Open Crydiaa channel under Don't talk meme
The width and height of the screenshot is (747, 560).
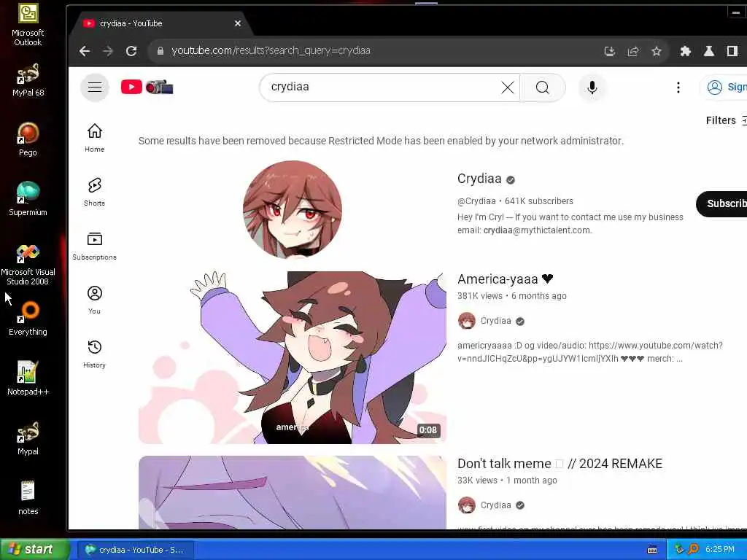point(495,505)
